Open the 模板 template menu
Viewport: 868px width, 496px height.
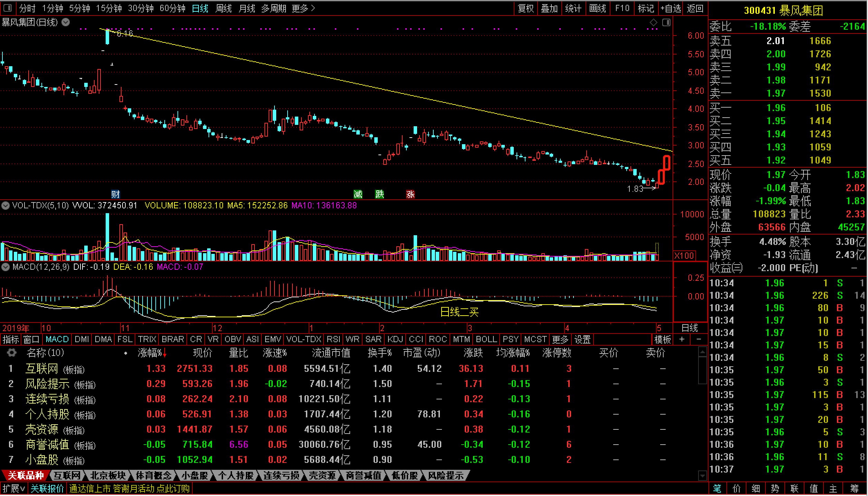tap(663, 339)
